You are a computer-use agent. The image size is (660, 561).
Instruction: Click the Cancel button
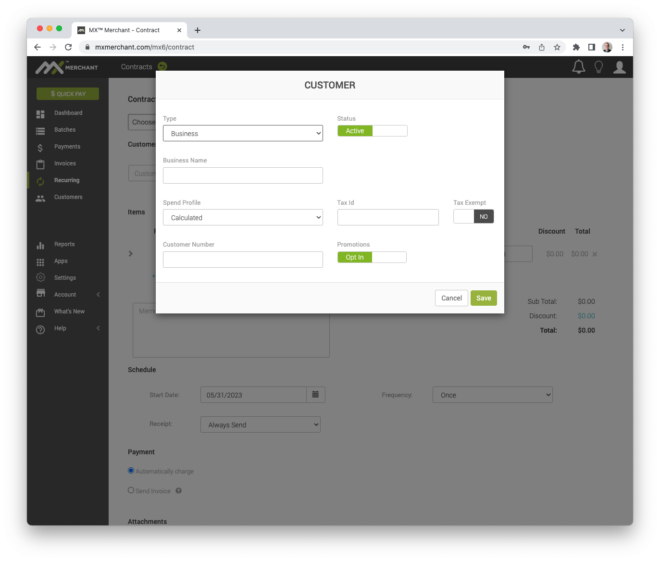click(x=451, y=298)
